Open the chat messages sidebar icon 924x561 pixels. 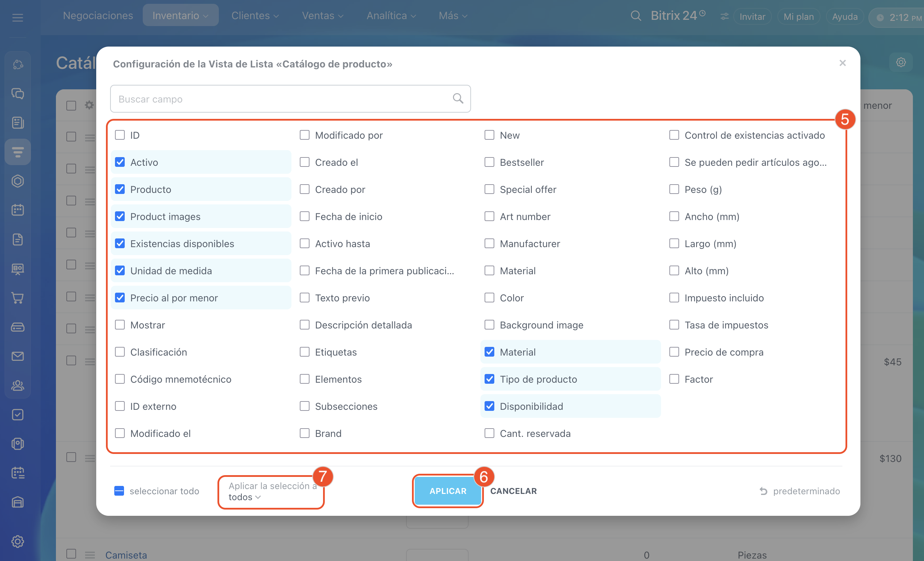[x=18, y=93]
